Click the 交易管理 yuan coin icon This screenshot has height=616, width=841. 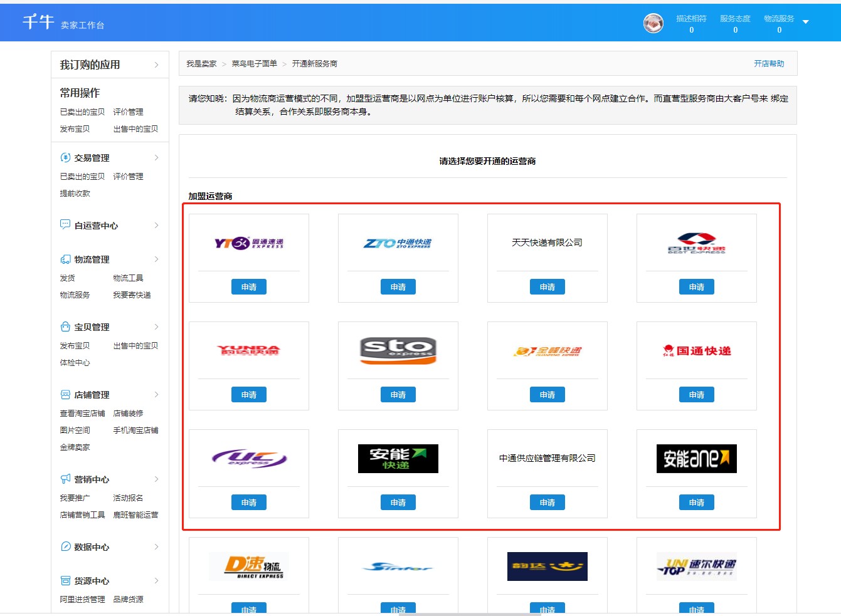coord(65,157)
